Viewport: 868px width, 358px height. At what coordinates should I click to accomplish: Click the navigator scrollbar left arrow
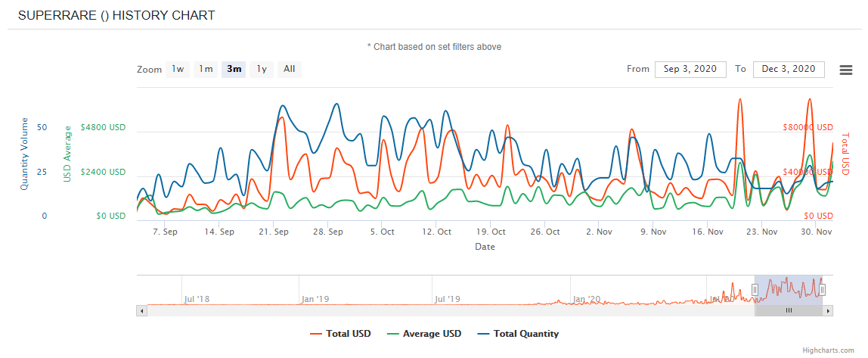pyautogui.click(x=141, y=311)
